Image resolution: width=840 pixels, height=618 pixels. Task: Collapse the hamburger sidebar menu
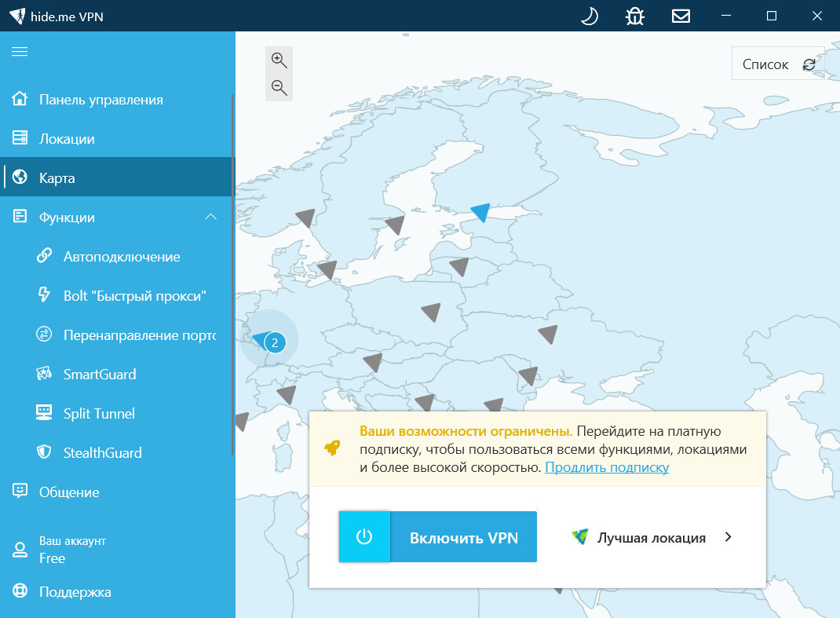click(x=20, y=52)
